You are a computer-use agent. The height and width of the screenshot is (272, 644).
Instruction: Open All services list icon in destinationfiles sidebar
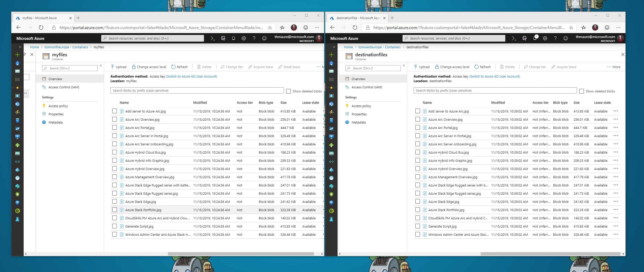point(331,79)
